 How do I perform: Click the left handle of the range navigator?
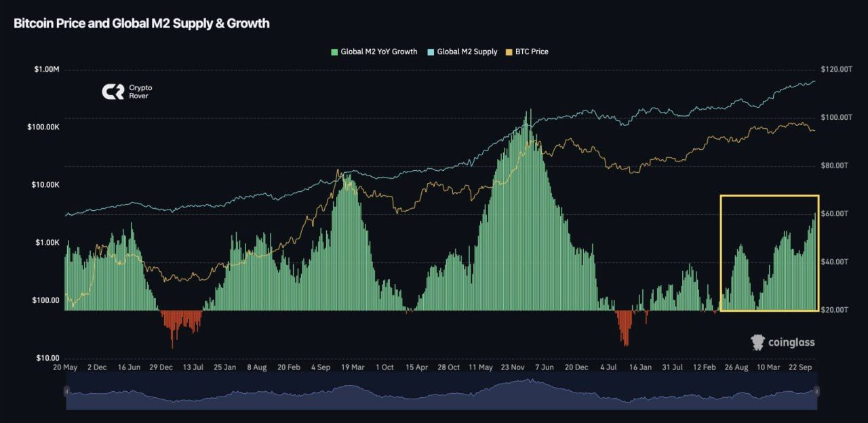pyautogui.click(x=65, y=391)
